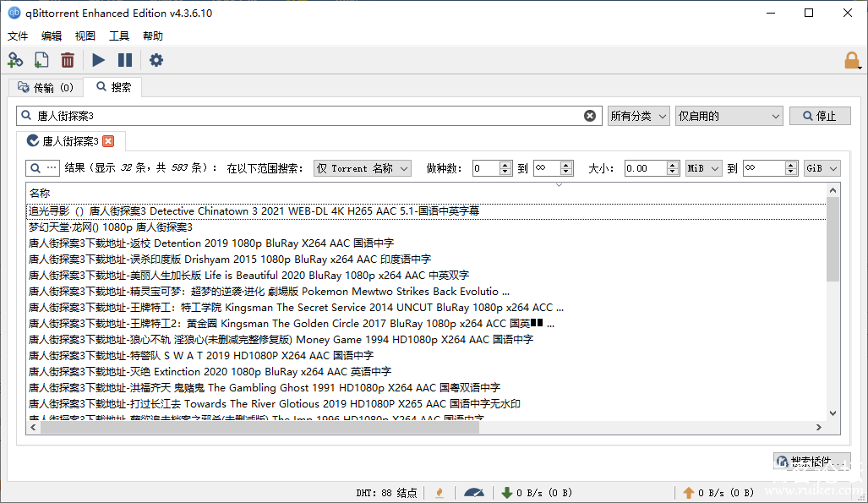
Task: Click the flame icon in status bar
Action: [x=439, y=493]
